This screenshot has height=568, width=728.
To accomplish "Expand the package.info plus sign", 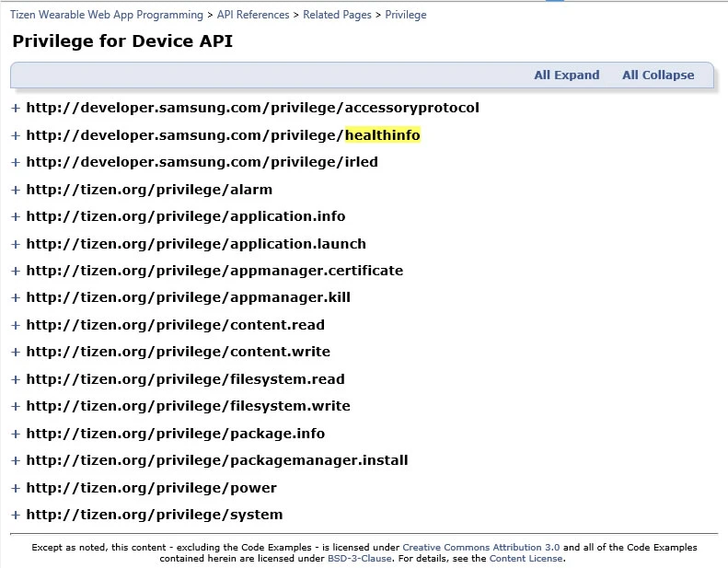I will (x=16, y=435).
